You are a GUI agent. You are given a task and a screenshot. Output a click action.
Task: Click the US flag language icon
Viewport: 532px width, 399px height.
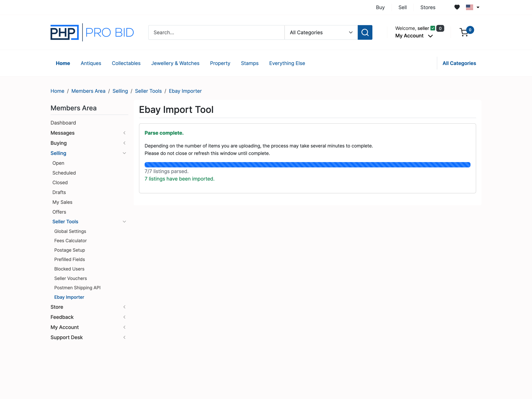coord(469,7)
